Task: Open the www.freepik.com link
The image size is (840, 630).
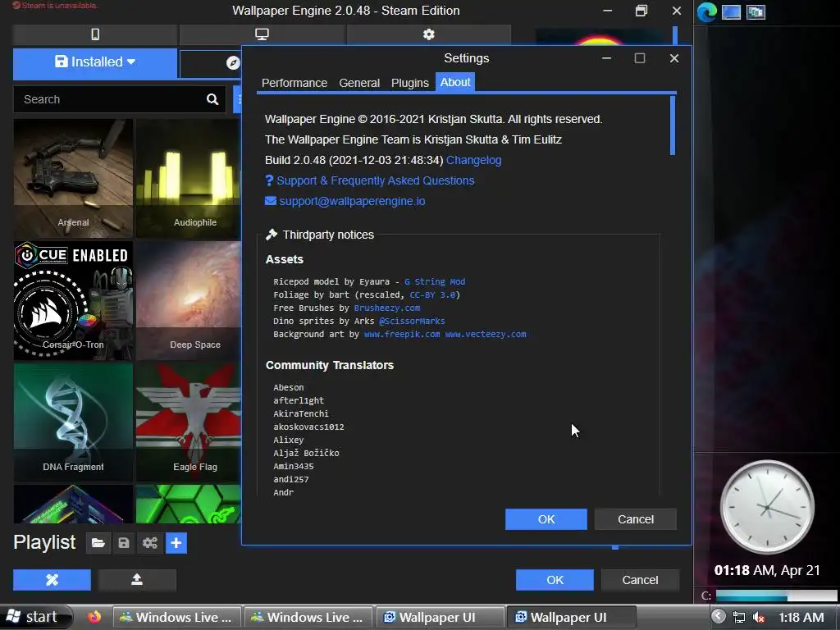Action: tap(402, 335)
